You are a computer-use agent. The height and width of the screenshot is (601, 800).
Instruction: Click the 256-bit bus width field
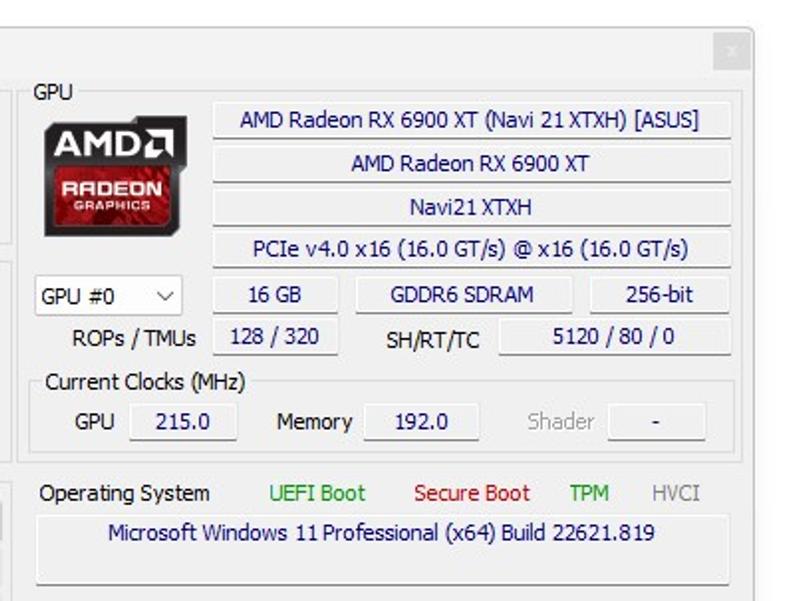point(659,295)
